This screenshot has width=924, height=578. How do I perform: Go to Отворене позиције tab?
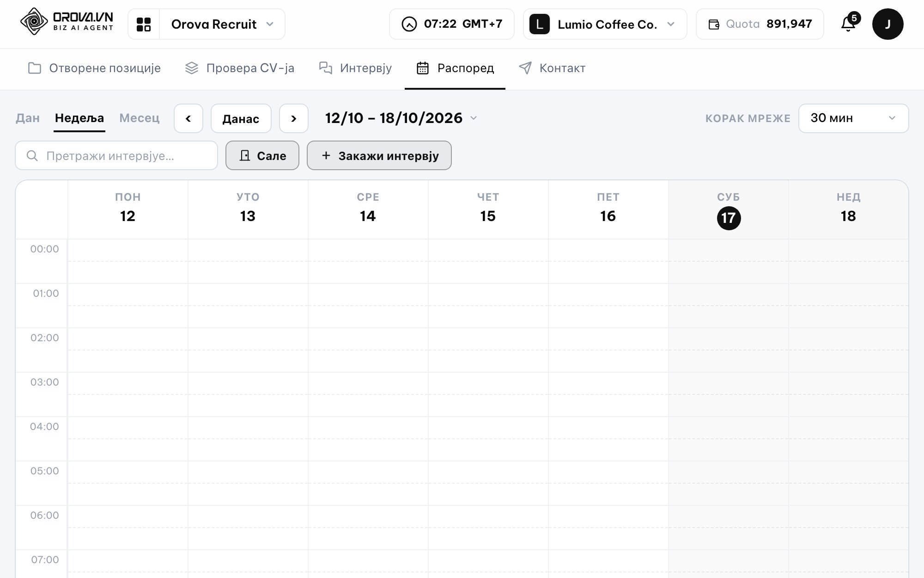coord(94,68)
